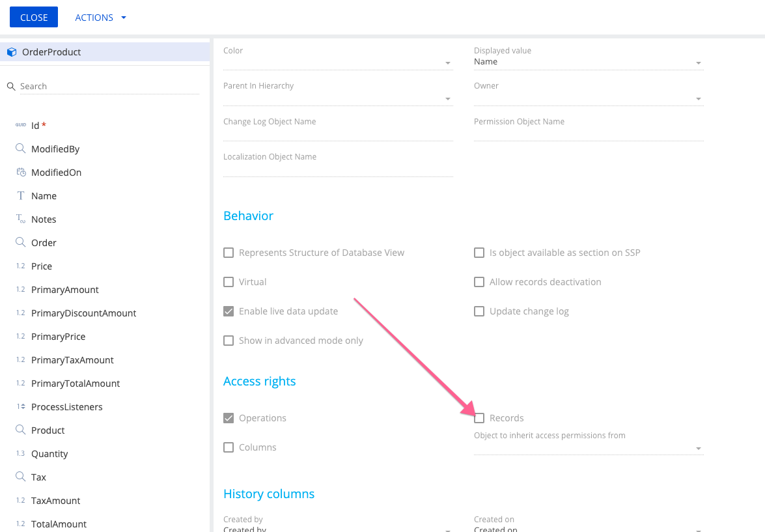
Task: Expand the Owner dropdown
Action: [x=697, y=98]
